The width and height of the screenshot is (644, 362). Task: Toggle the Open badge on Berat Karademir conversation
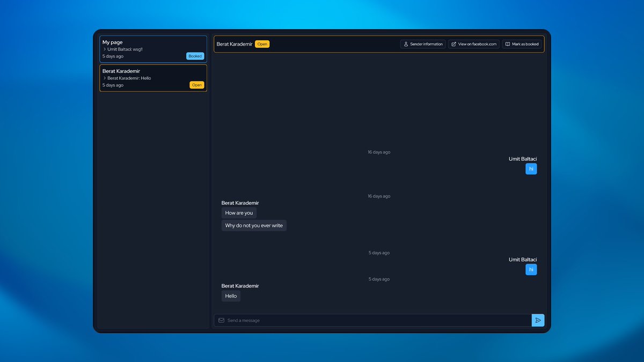pos(197,85)
